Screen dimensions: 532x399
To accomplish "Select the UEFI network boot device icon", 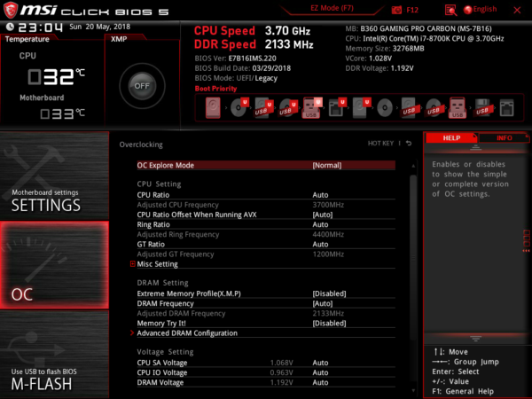I will click(x=337, y=108).
